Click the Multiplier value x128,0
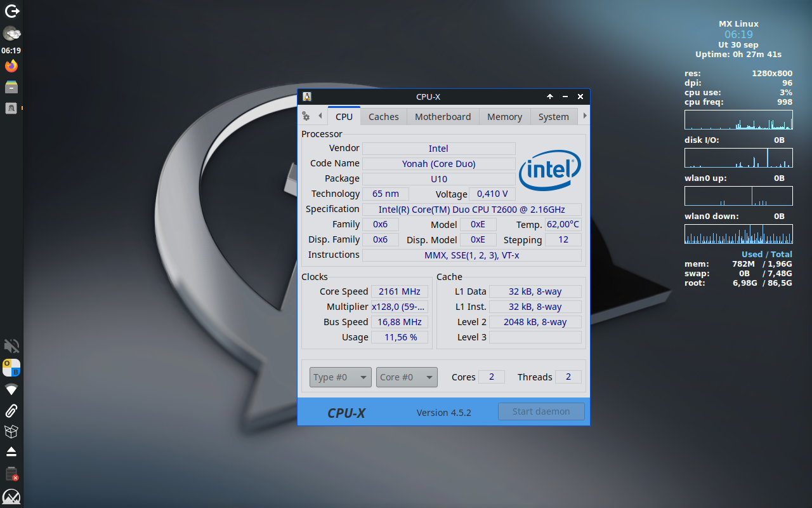 tap(400, 307)
